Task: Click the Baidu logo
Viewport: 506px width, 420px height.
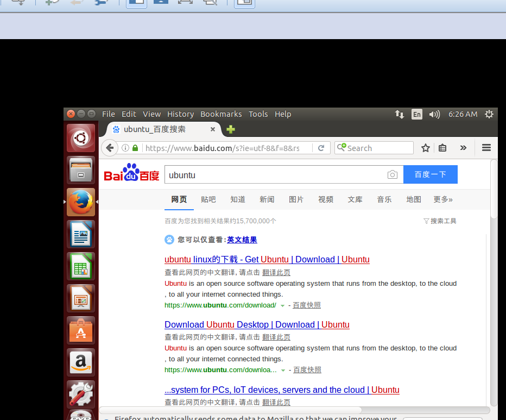Action: tap(132, 173)
